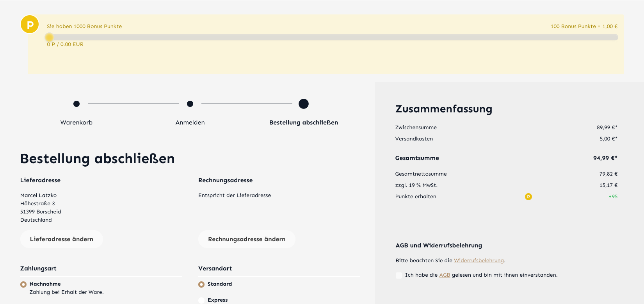
Task: Click the Bestellung abschließen step dot
Action: point(303,104)
